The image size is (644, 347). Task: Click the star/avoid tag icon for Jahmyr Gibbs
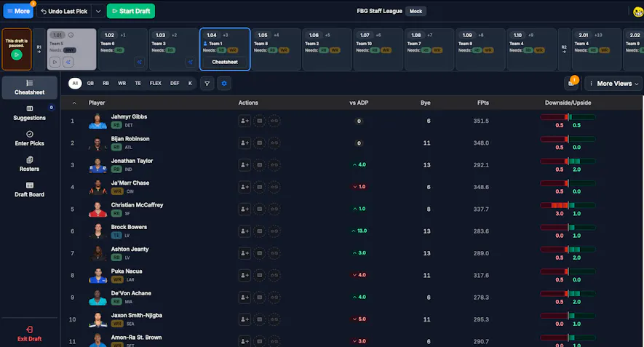[x=274, y=121]
